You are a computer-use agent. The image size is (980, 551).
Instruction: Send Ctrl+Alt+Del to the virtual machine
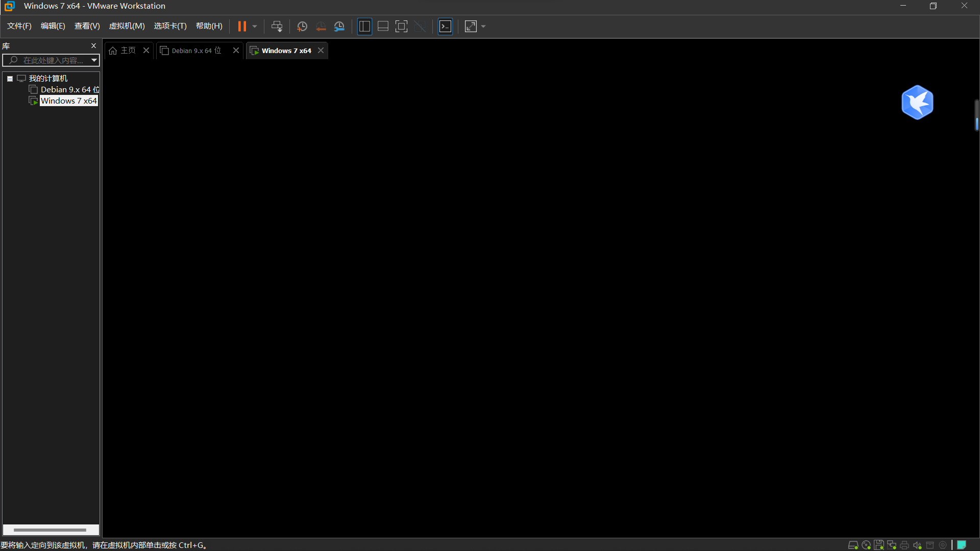[x=277, y=26]
